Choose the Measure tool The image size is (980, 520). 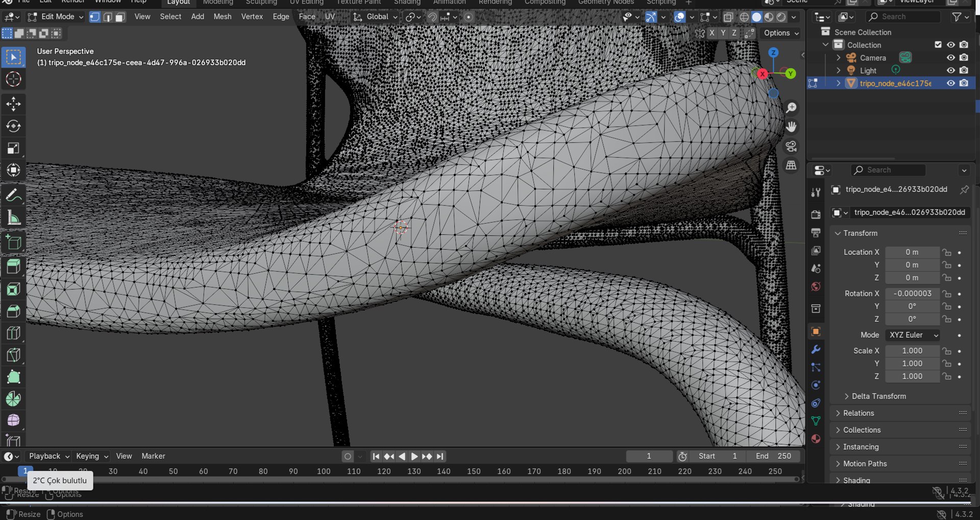pos(13,218)
